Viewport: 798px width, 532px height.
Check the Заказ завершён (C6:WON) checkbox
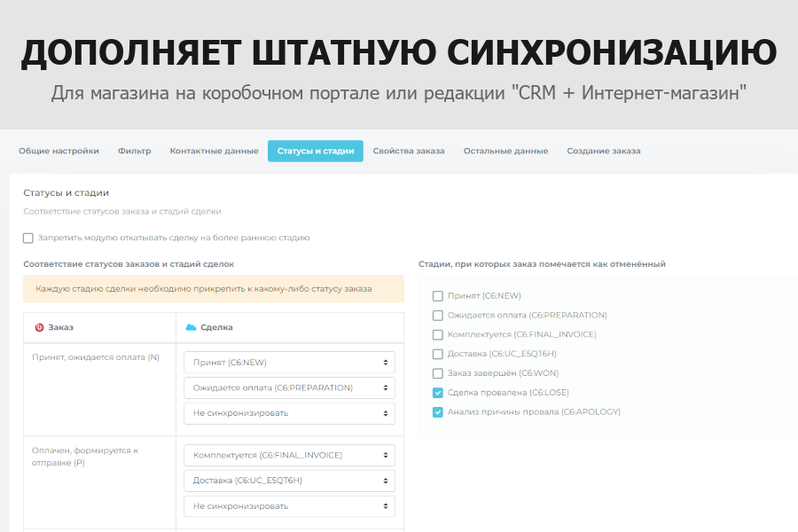[x=437, y=373]
